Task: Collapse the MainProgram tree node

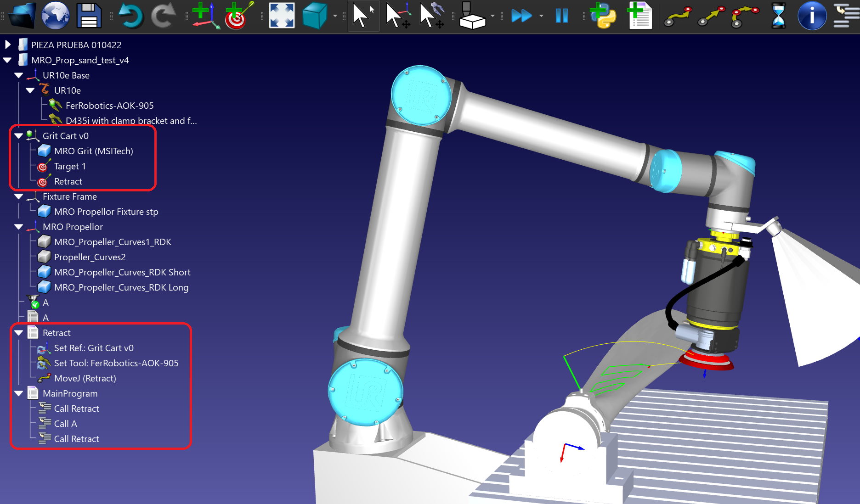Action: pos(19,393)
